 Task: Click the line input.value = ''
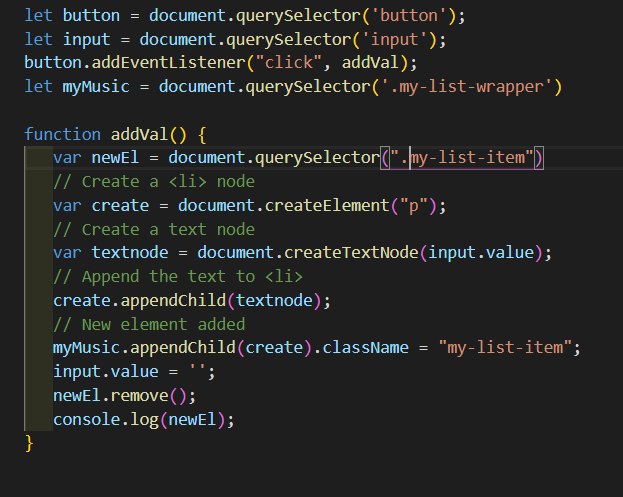click(134, 372)
